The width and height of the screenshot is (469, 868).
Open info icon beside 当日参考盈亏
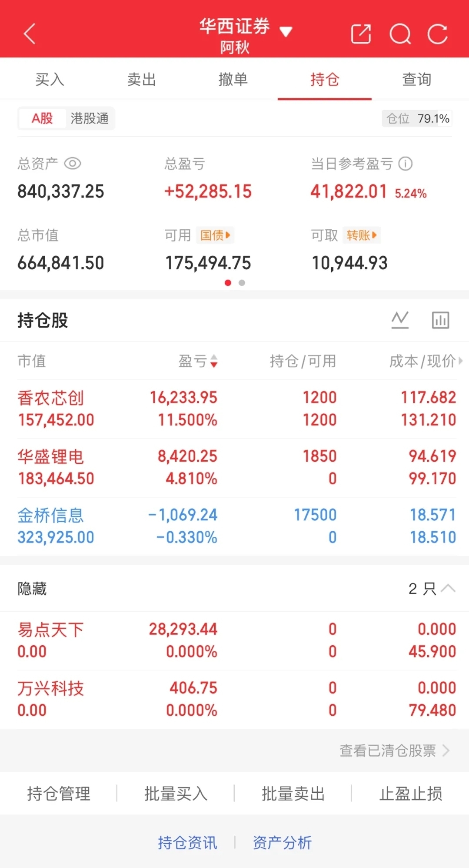coord(405,164)
